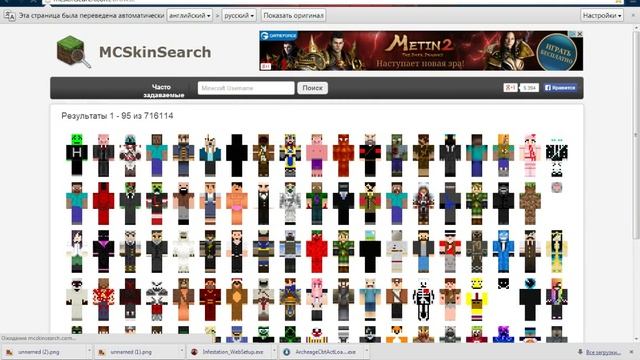640x360 pixels.
Task: Click the Все загрузки show all downloads link
Action: 603,352
